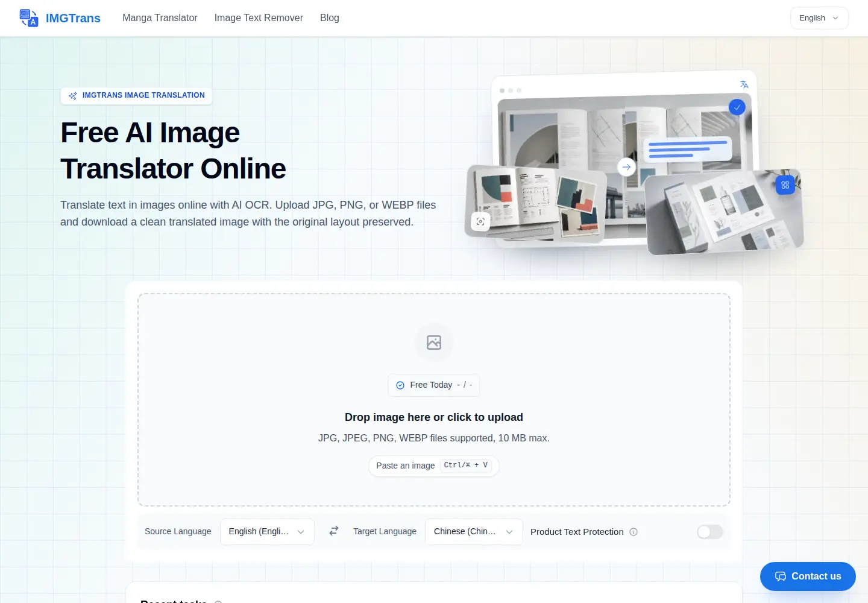
Task: Click the "Free AI Image Translator Online" heading
Action: pyautogui.click(x=174, y=151)
